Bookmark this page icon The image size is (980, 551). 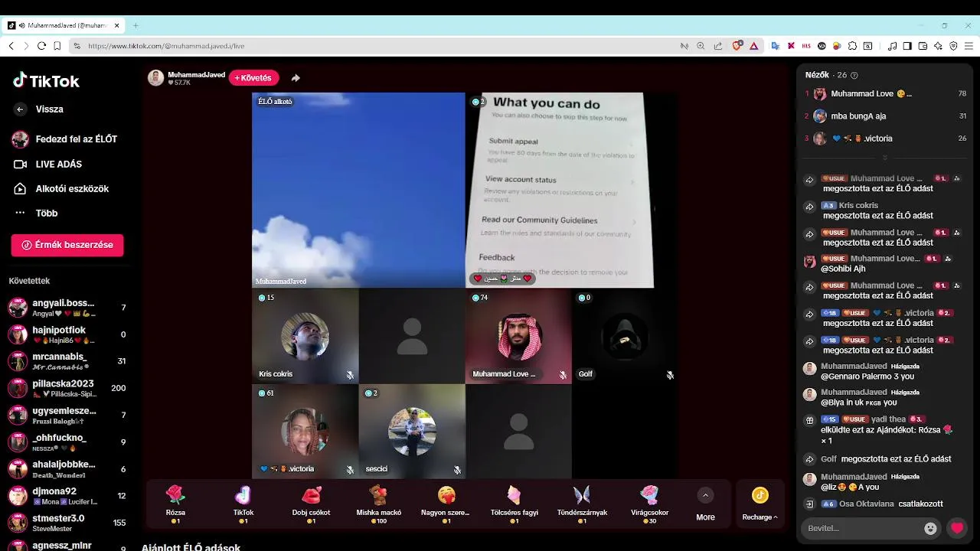point(57,46)
